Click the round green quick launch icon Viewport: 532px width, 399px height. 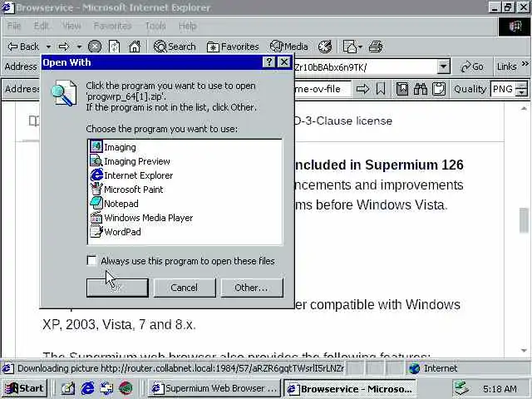[126, 388]
